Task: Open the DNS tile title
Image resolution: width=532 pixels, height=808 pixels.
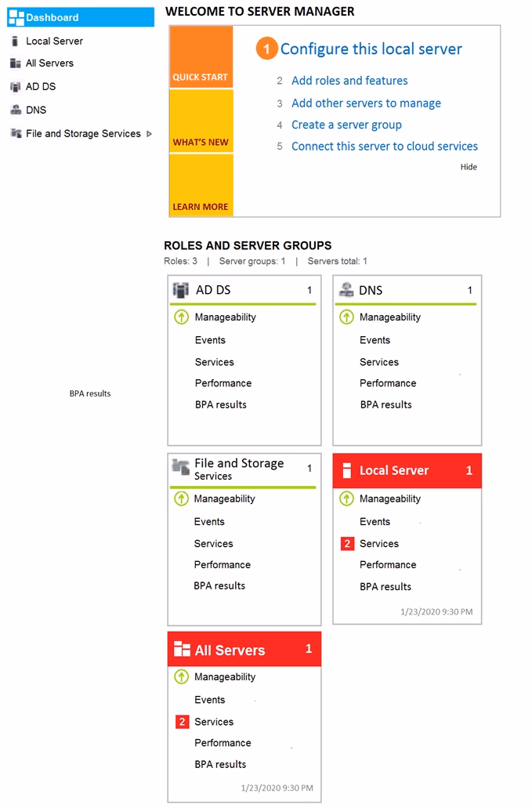Action: [x=371, y=291]
